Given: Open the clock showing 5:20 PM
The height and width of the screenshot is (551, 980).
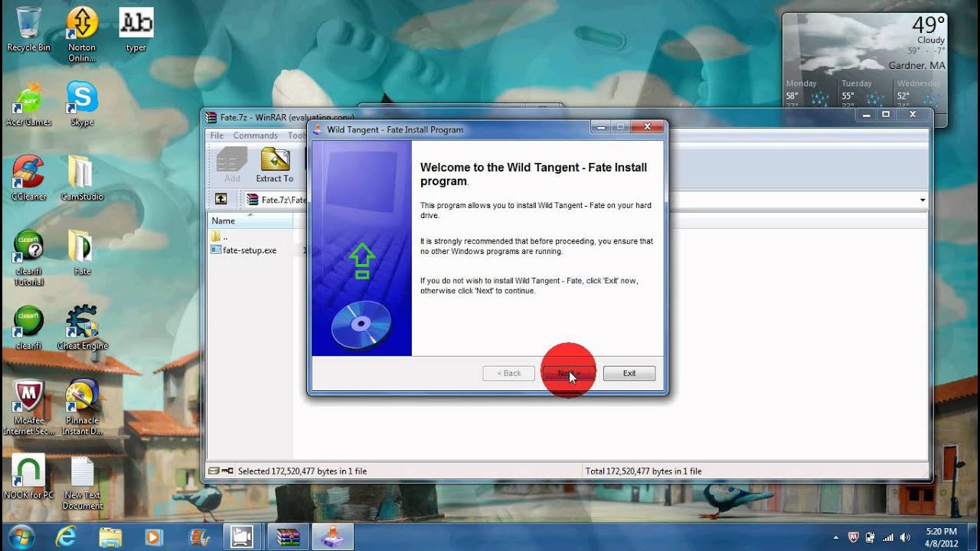Looking at the screenshot, I should click(x=941, y=537).
